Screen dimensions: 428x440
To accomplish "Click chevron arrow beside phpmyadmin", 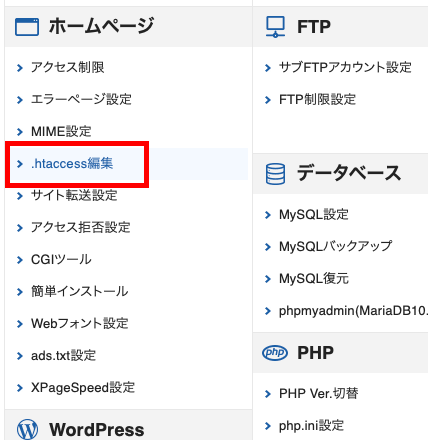I will [268, 311].
